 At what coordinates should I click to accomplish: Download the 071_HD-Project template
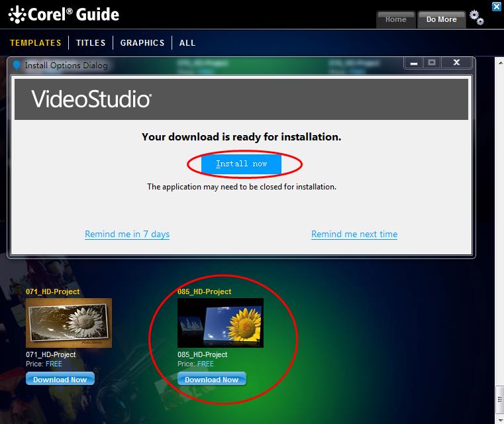point(60,379)
